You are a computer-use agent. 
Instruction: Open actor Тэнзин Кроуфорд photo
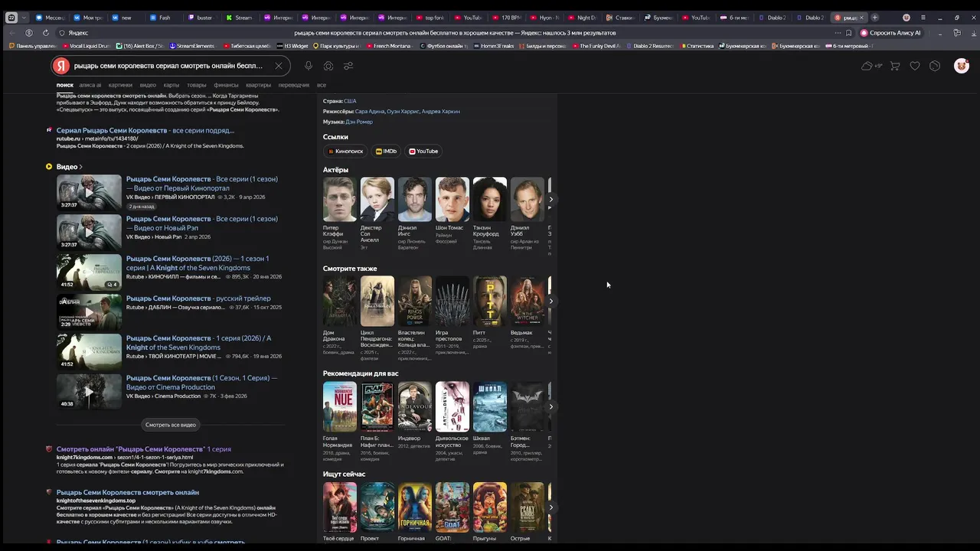click(x=490, y=200)
